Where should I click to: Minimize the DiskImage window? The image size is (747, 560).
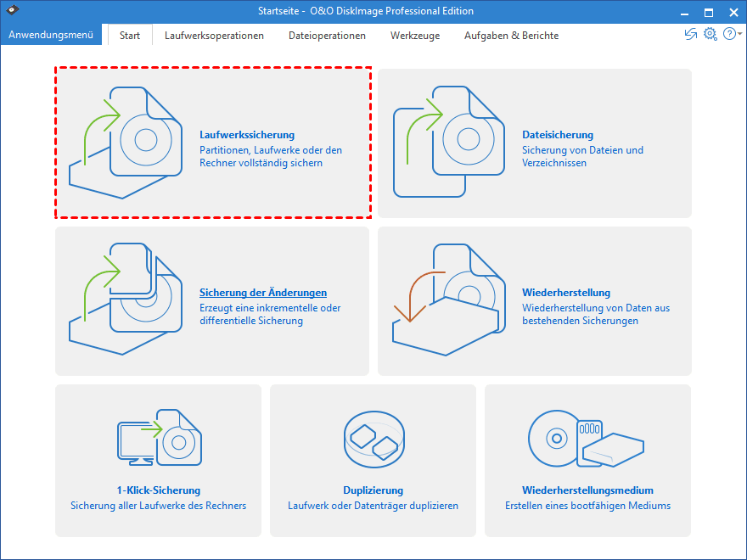684,13
